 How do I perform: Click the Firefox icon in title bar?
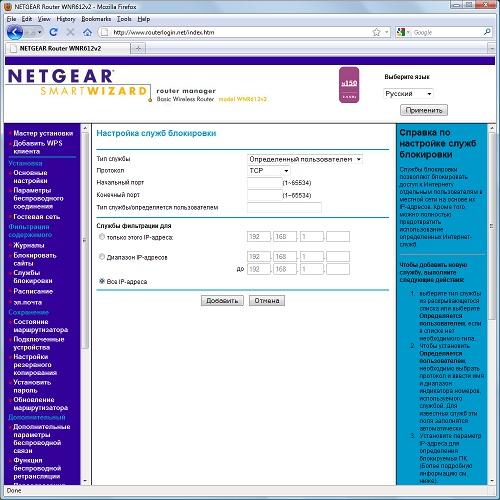tap(8, 6)
